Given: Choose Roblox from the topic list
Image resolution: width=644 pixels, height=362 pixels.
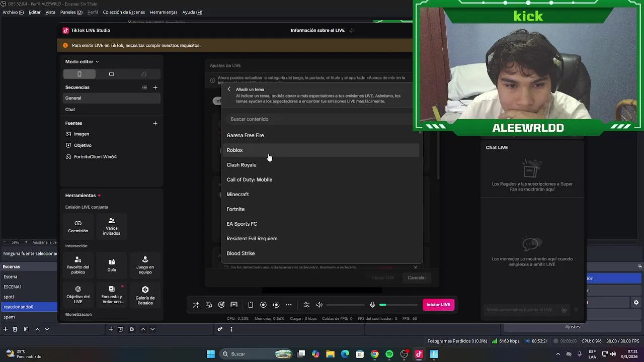Looking at the screenshot, I should tap(321, 150).
